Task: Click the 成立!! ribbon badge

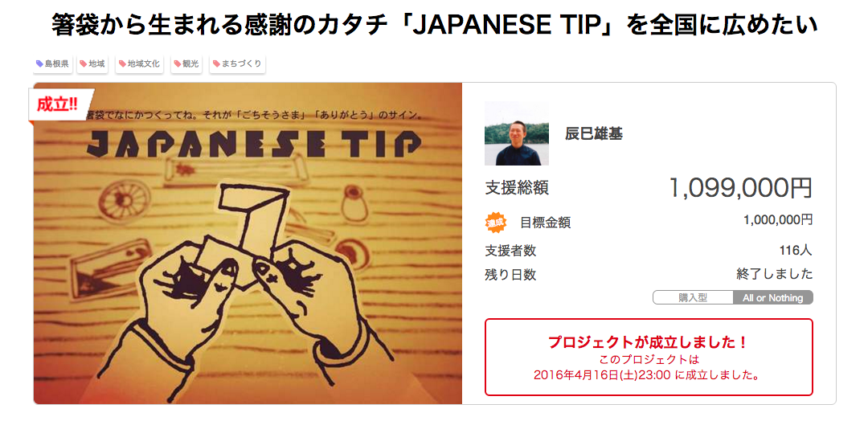Action: point(59,105)
